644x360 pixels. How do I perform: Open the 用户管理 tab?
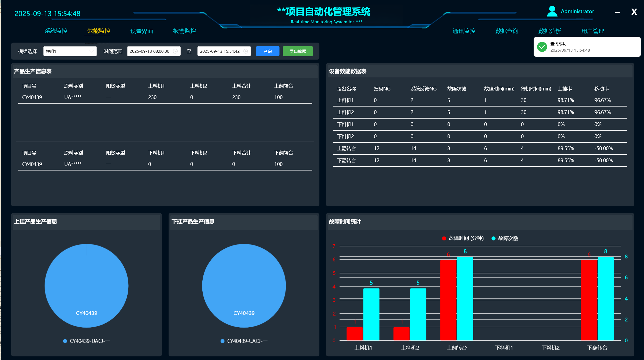[x=592, y=31]
